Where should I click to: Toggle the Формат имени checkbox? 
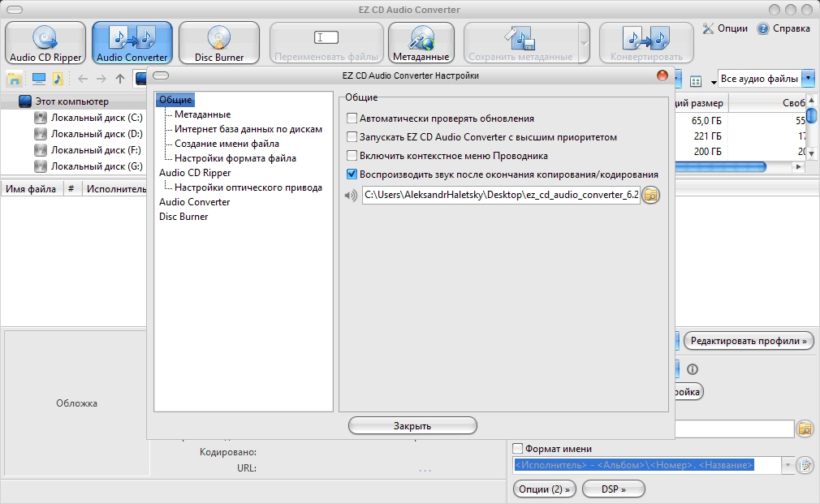(x=518, y=448)
